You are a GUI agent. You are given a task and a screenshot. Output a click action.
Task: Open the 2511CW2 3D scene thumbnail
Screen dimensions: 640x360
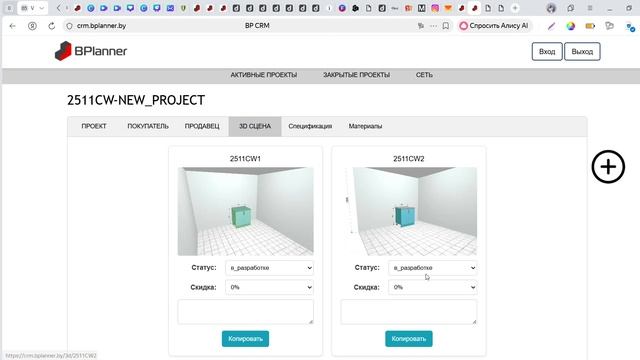click(409, 211)
